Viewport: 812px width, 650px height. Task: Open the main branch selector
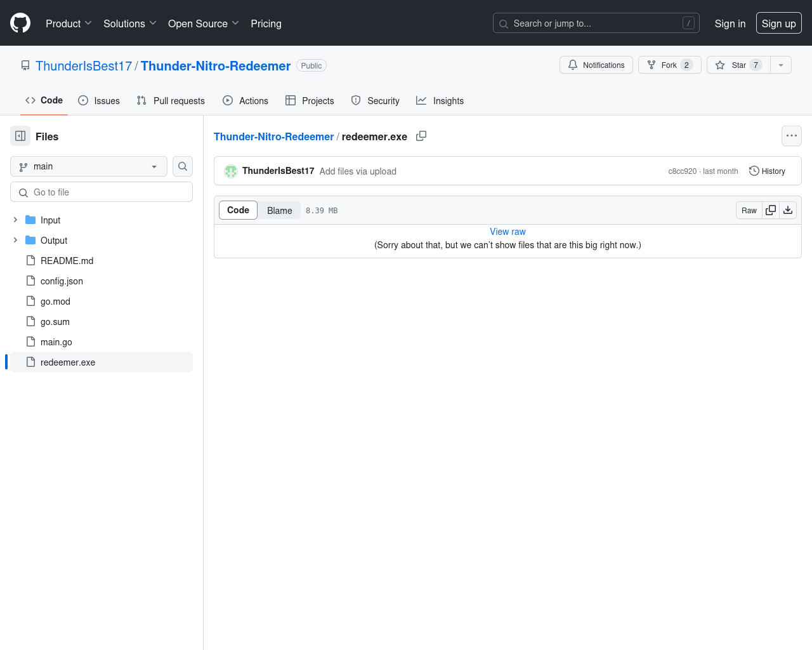pyautogui.click(x=89, y=166)
